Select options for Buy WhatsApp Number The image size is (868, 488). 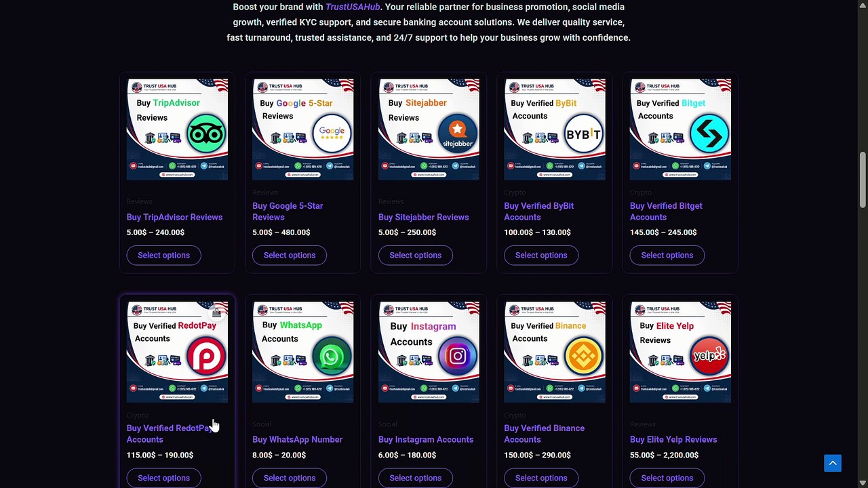(x=290, y=478)
